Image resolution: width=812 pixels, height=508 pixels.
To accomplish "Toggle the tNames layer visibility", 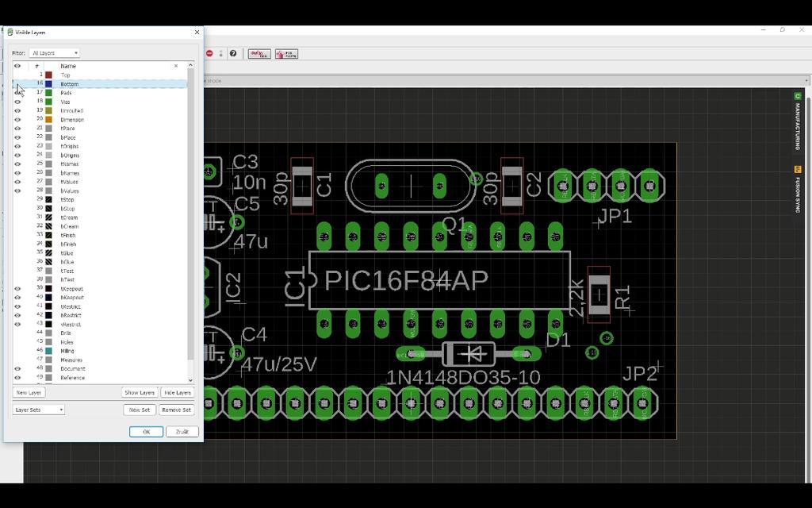I will click(17, 164).
